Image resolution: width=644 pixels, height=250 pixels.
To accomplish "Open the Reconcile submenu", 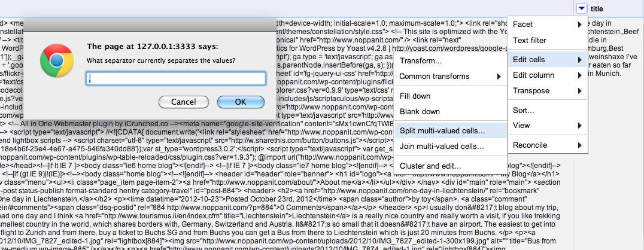I will coord(546,145).
